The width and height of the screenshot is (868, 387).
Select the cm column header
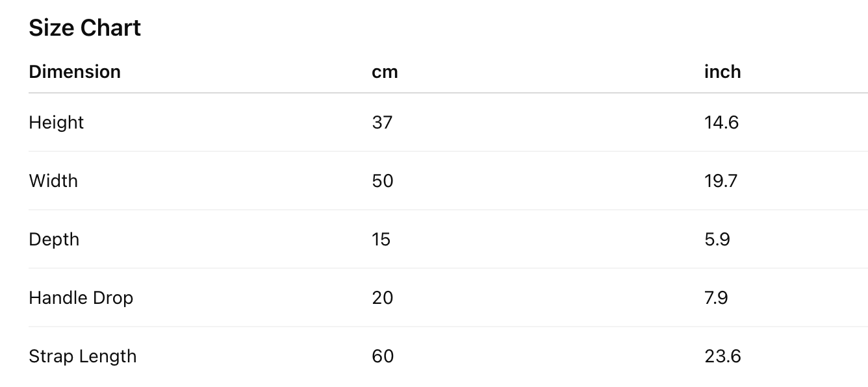[385, 71]
